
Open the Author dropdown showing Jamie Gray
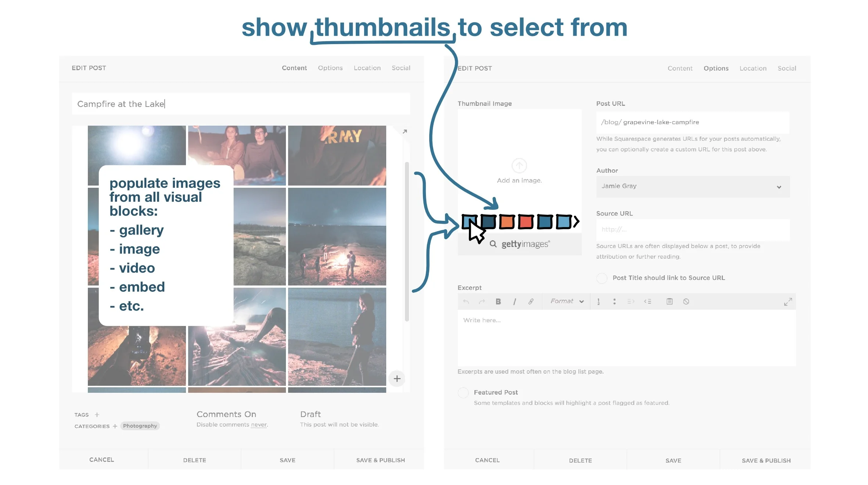coord(693,186)
